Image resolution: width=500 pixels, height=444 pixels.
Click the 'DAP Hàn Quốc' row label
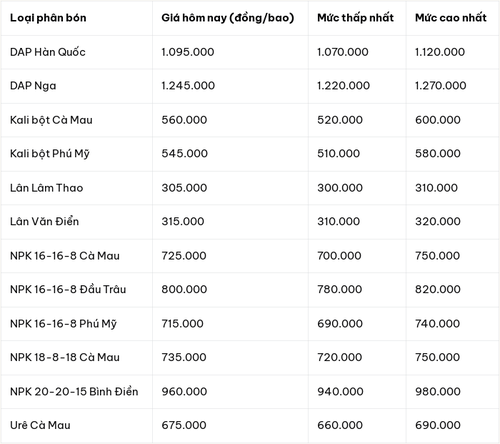point(48,52)
